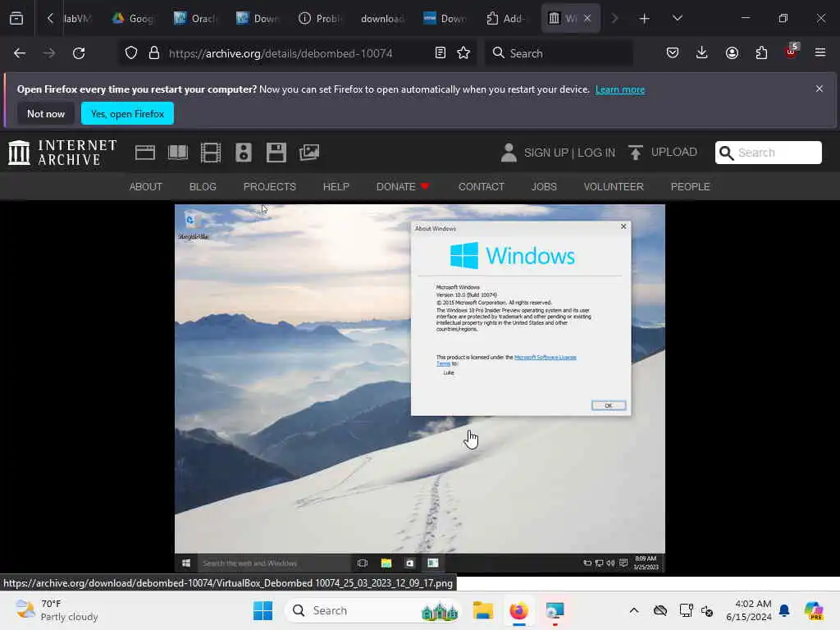Image resolution: width=840 pixels, height=630 pixels.
Task: Open the Firefox View icon
Action: coord(16,18)
